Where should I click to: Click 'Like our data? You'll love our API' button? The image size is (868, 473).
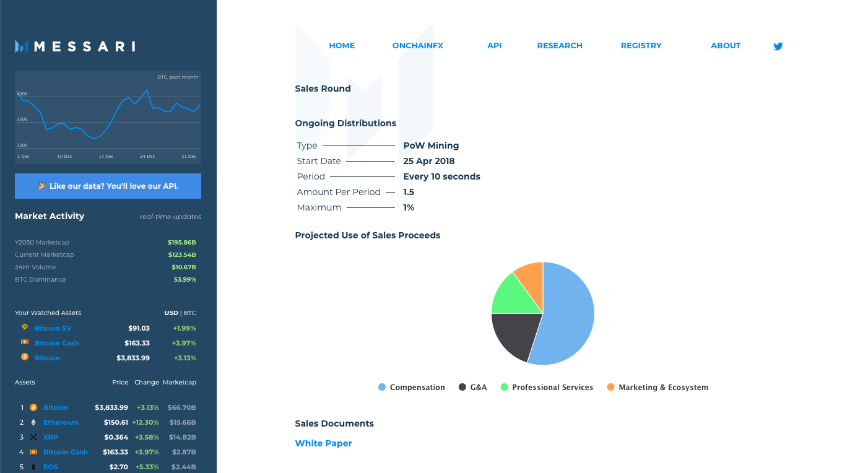click(x=108, y=186)
